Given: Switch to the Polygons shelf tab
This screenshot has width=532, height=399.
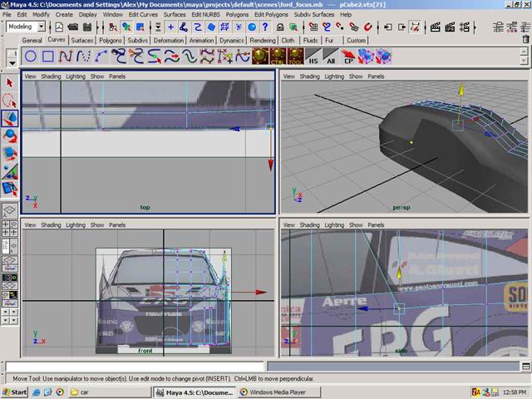Looking at the screenshot, I should tap(110, 40).
